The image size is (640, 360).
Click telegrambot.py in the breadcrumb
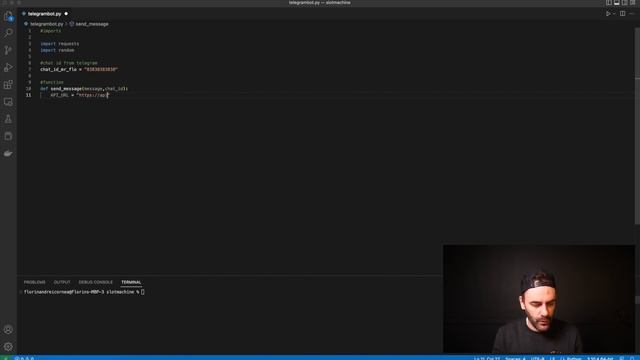(x=46, y=24)
